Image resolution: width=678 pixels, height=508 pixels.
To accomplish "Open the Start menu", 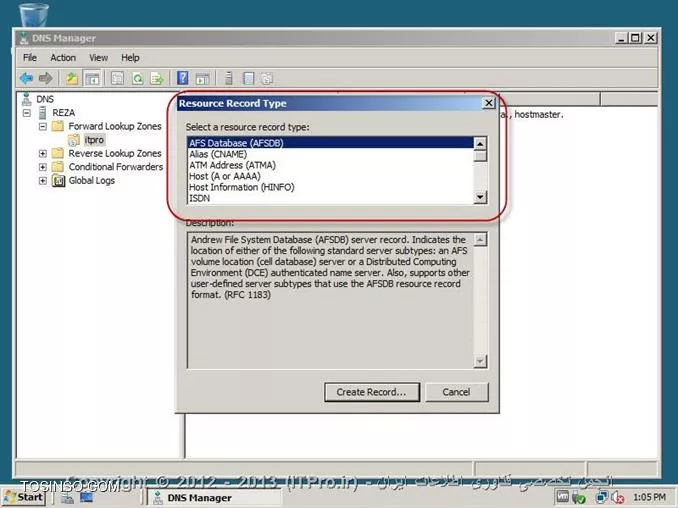I will pos(24,497).
